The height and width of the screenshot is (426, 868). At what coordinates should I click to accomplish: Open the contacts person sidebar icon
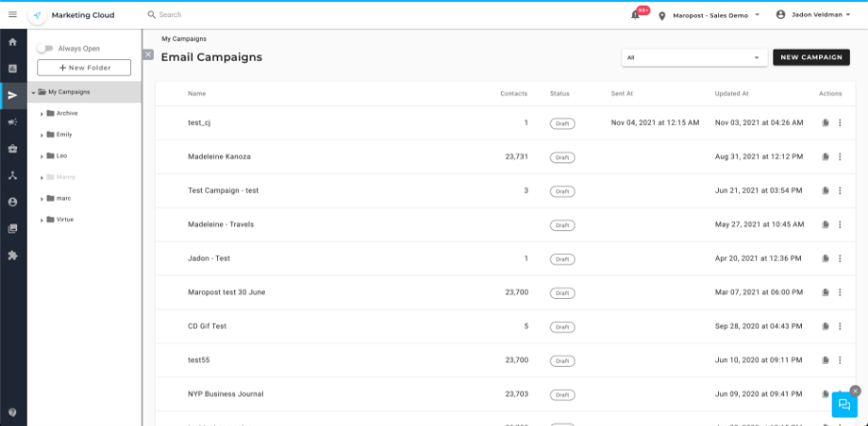click(12, 202)
